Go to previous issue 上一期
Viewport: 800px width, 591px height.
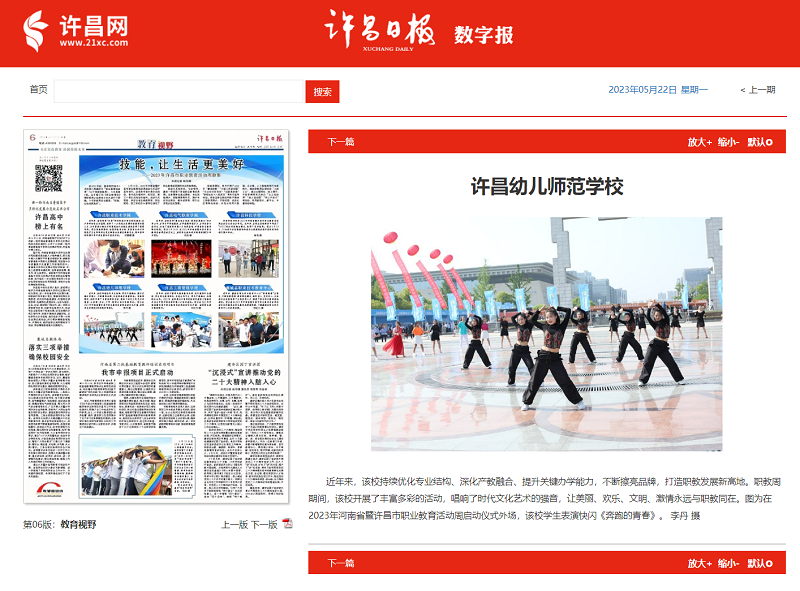(x=757, y=90)
